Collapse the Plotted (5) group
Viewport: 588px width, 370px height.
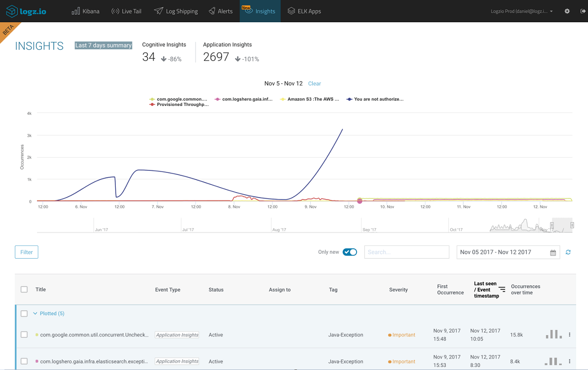click(x=35, y=313)
